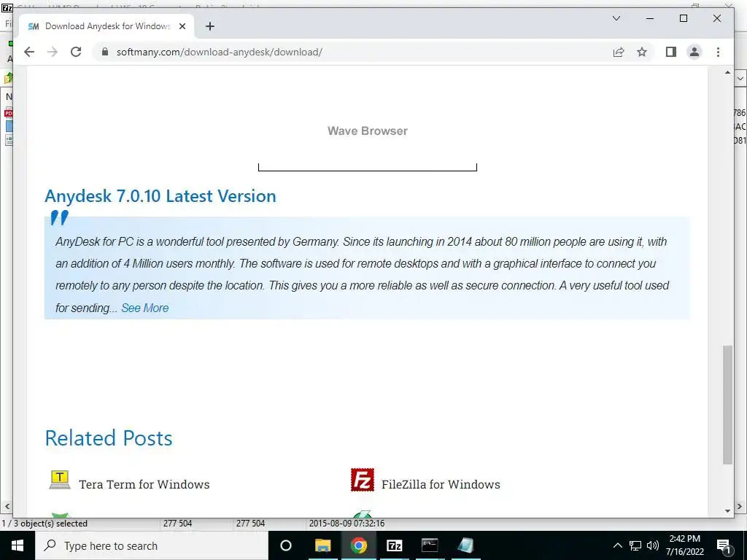The height and width of the screenshot is (560, 747).
Task: Show hidden system tray icons
Action: (x=617, y=545)
